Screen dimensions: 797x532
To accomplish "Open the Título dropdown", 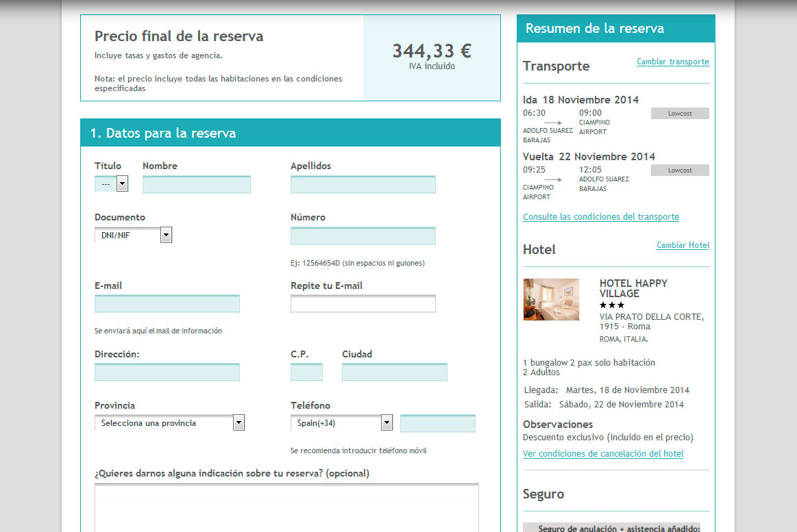I will pyautogui.click(x=112, y=183).
